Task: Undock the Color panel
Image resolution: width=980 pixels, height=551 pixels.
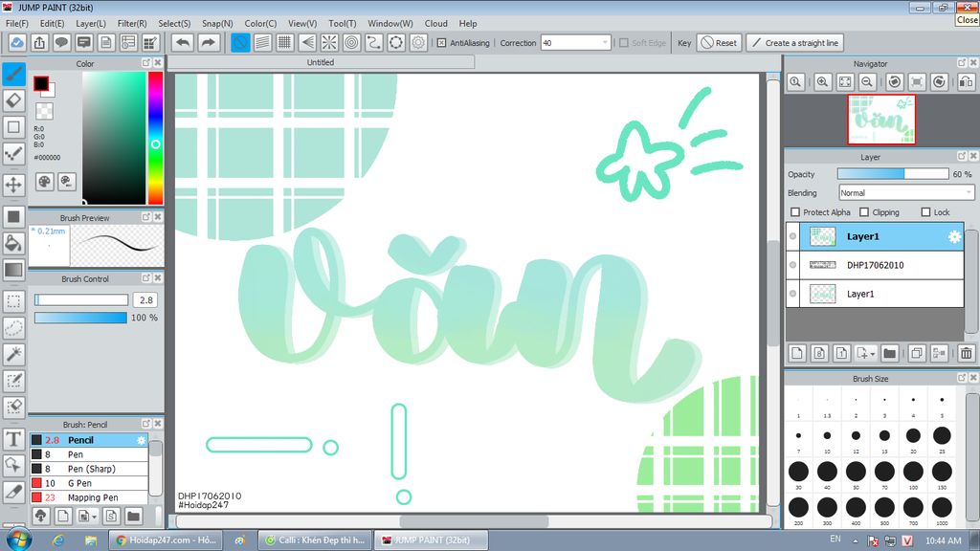Action: point(146,63)
